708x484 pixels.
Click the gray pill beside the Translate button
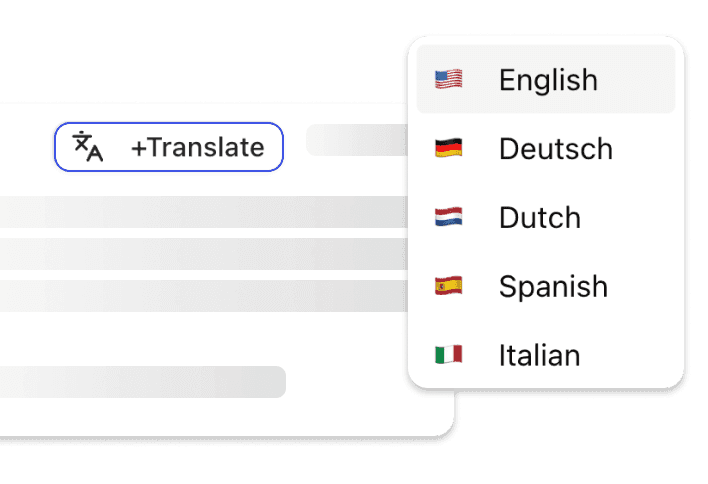point(356,141)
